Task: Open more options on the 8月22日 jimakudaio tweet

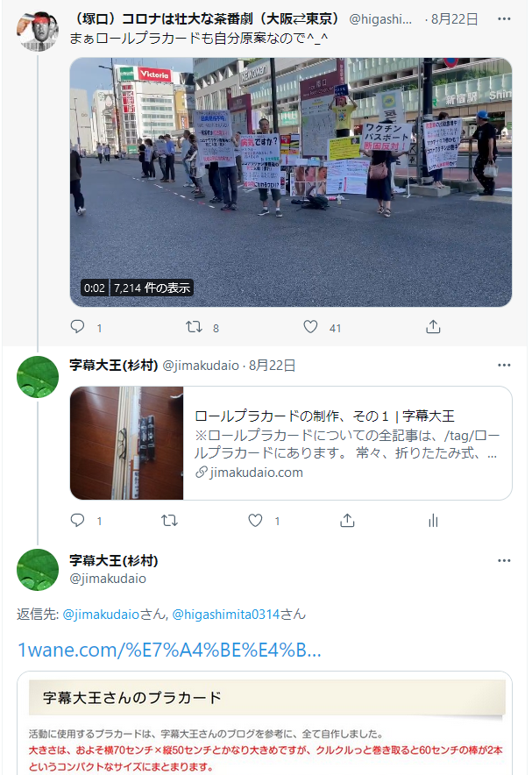Action: 504,365
